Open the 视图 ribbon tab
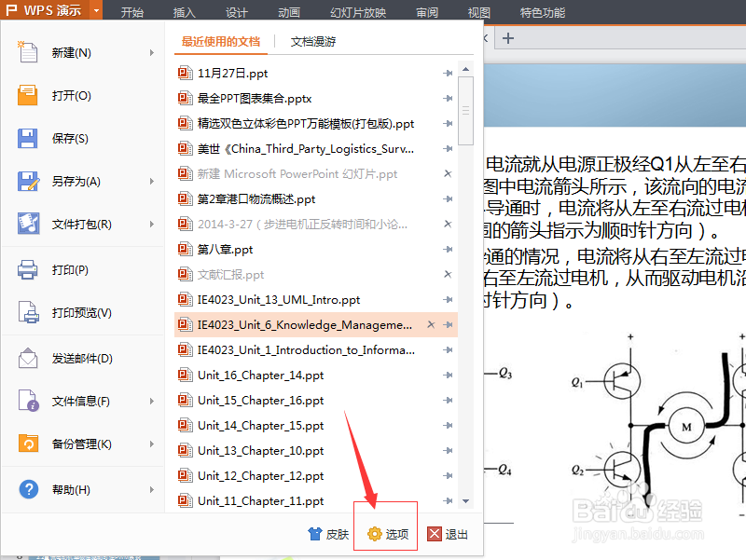The image size is (746, 560). pyautogui.click(x=479, y=12)
